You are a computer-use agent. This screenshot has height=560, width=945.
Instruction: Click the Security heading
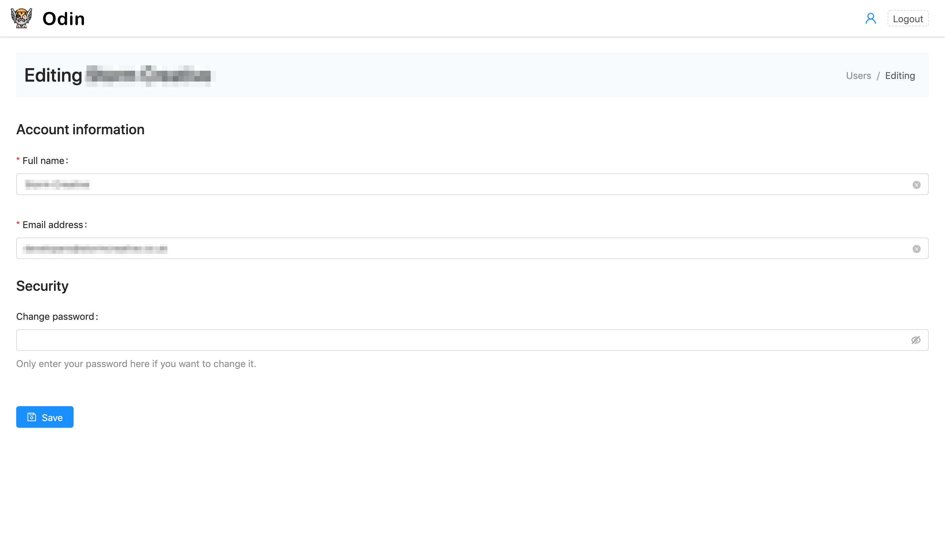coord(42,286)
